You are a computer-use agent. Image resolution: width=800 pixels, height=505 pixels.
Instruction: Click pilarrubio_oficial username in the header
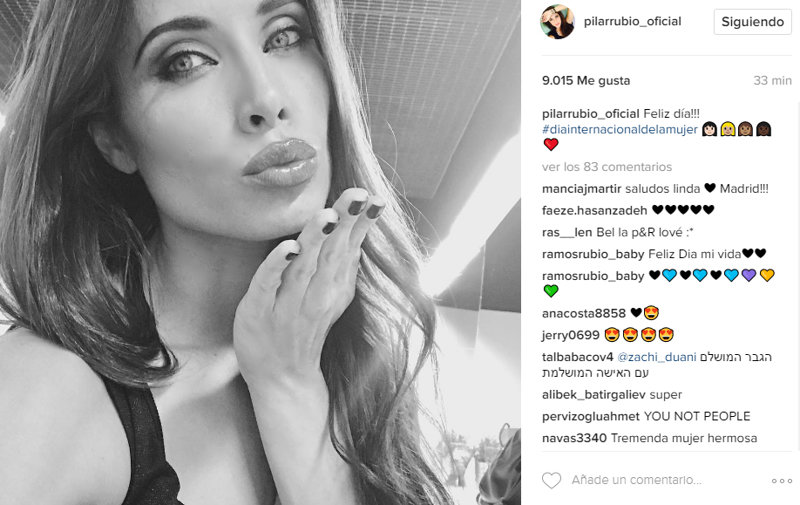click(x=633, y=21)
